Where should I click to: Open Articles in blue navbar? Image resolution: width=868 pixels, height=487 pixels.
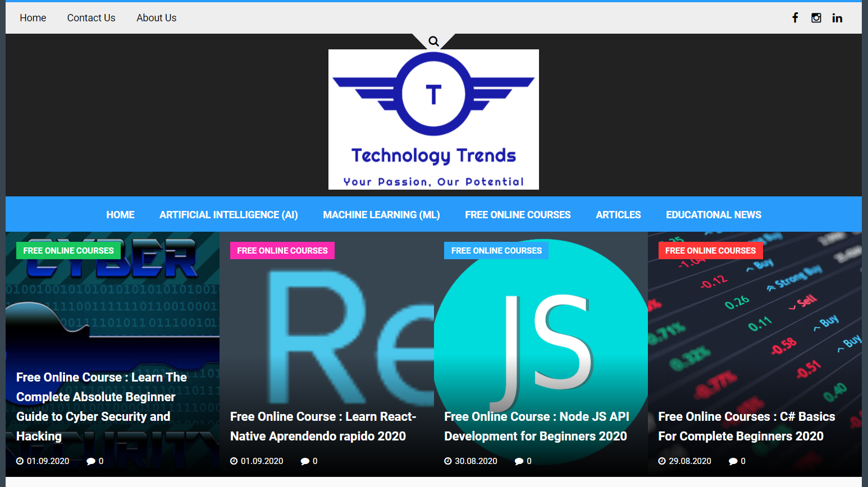click(x=618, y=215)
